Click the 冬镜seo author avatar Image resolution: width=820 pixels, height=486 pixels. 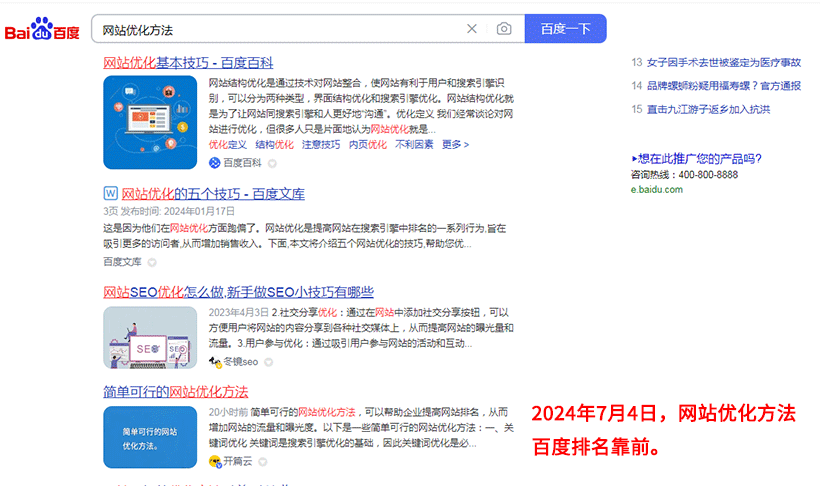[x=215, y=361]
